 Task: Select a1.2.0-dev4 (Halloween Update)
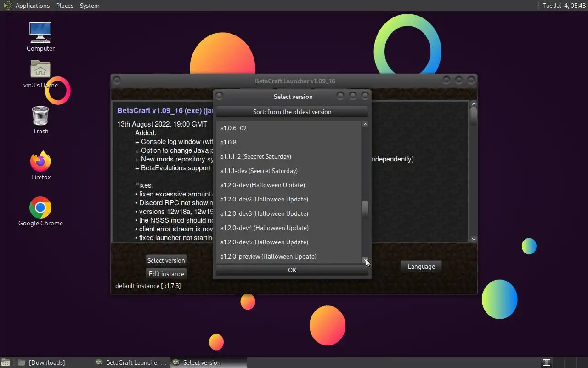point(288,228)
